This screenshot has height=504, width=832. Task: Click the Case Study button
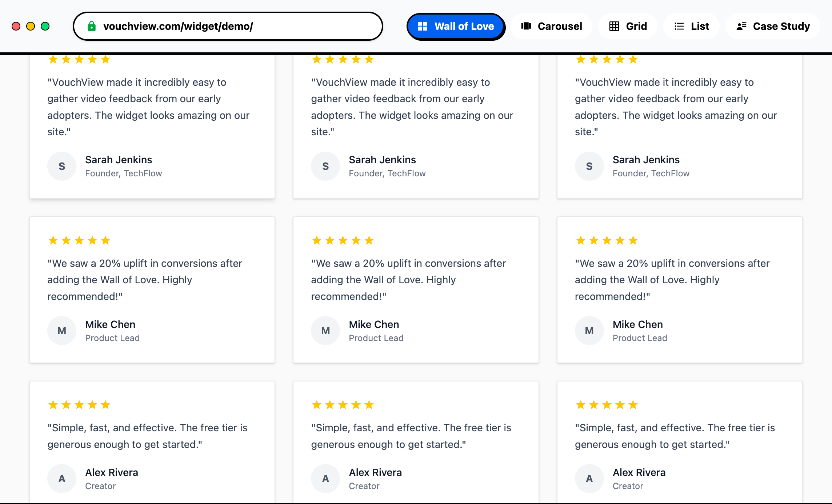tap(773, 26)
